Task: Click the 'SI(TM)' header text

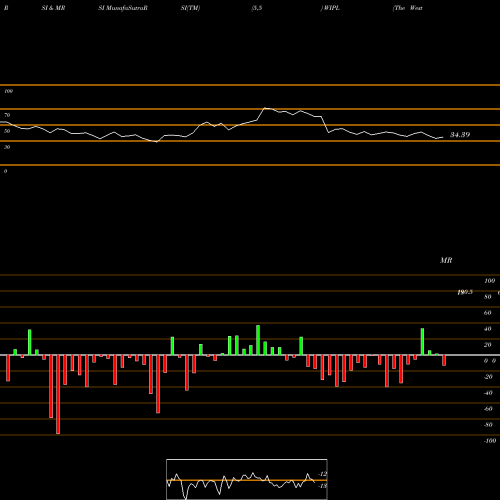Action: pyautogui.click(x=190, y=8)
